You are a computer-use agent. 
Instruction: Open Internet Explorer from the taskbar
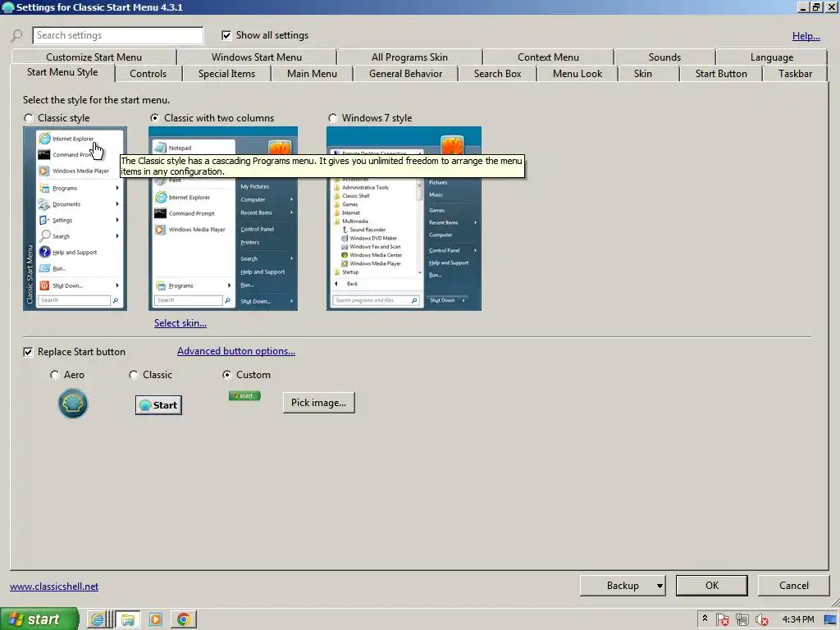click(x=98, y=619)
